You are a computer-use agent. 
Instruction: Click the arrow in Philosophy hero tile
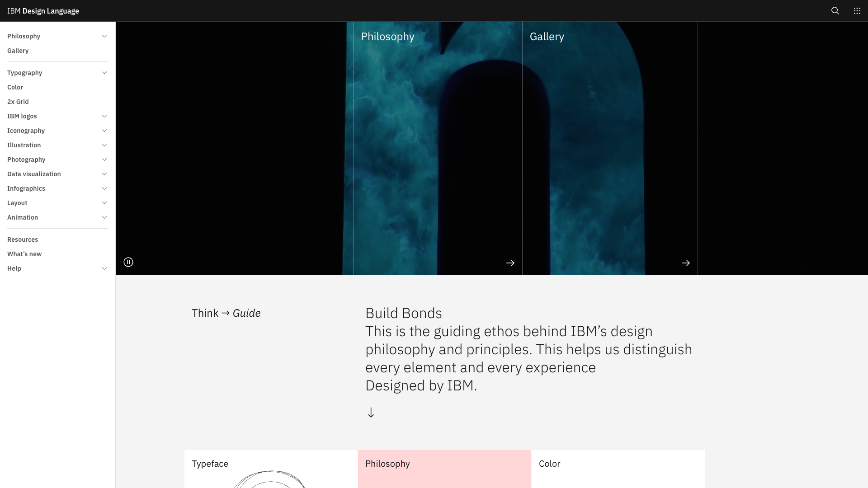click(x=510, y=263)
